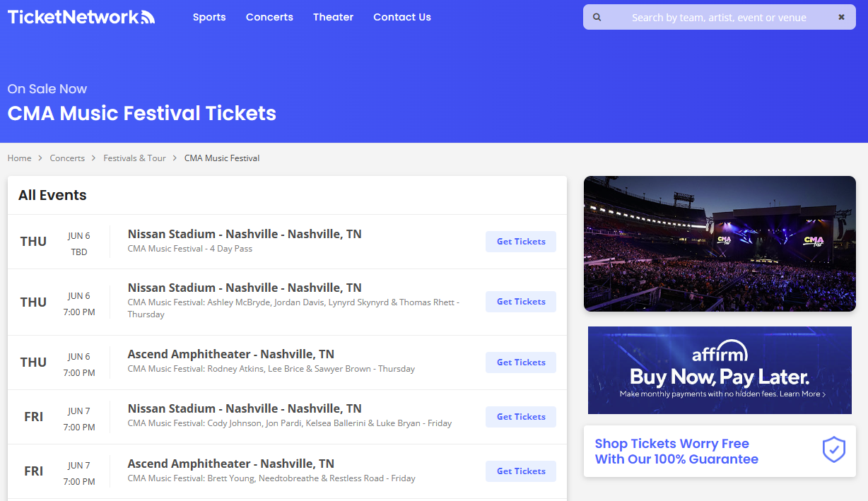868x501 pixels.
Task: Open the Concerts menu
Action: [269, 17]
